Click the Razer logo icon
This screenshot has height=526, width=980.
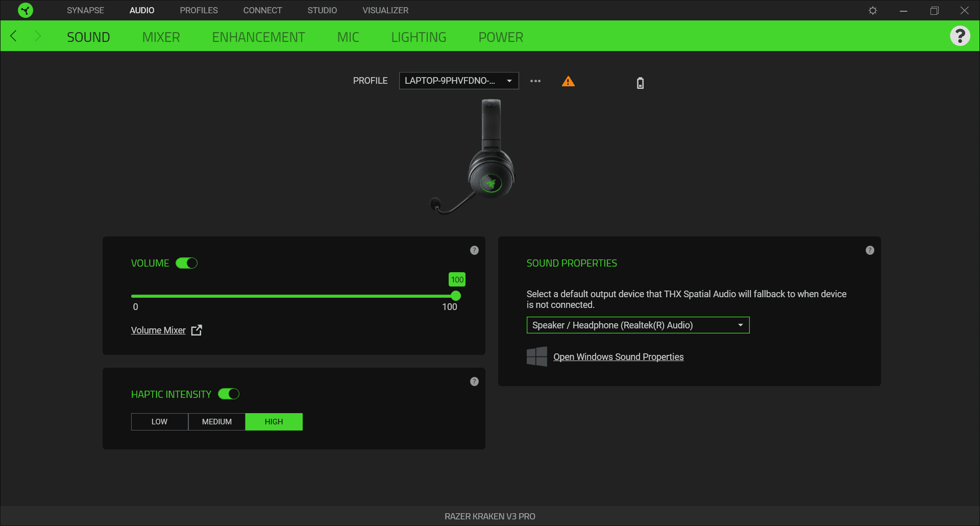pyautogui.click(x=25, y=10)
